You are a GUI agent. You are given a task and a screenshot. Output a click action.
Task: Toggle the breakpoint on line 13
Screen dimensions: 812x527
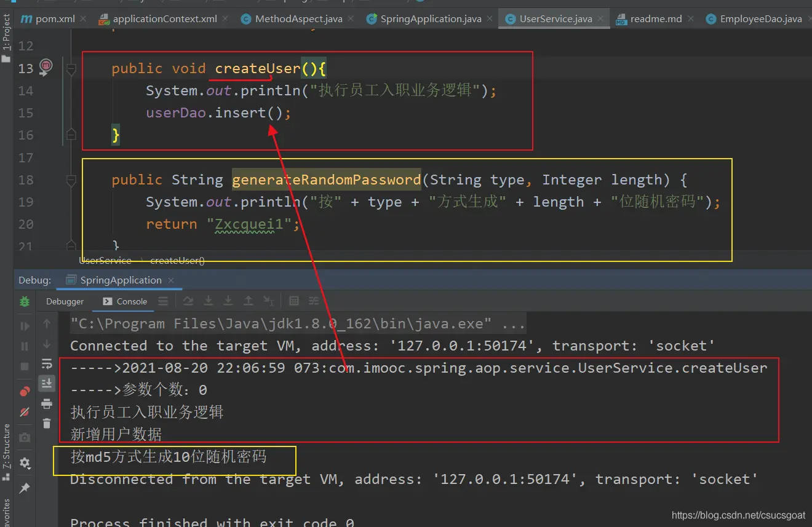47,66
